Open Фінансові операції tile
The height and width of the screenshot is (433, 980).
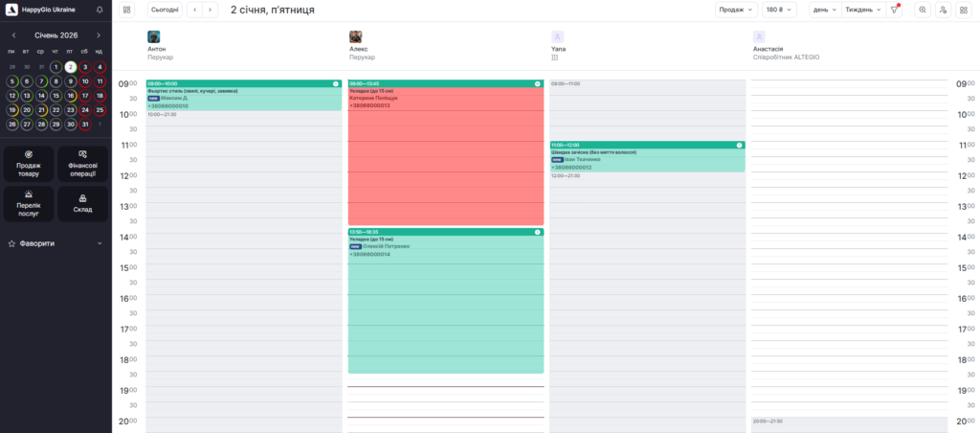(82, 165)
